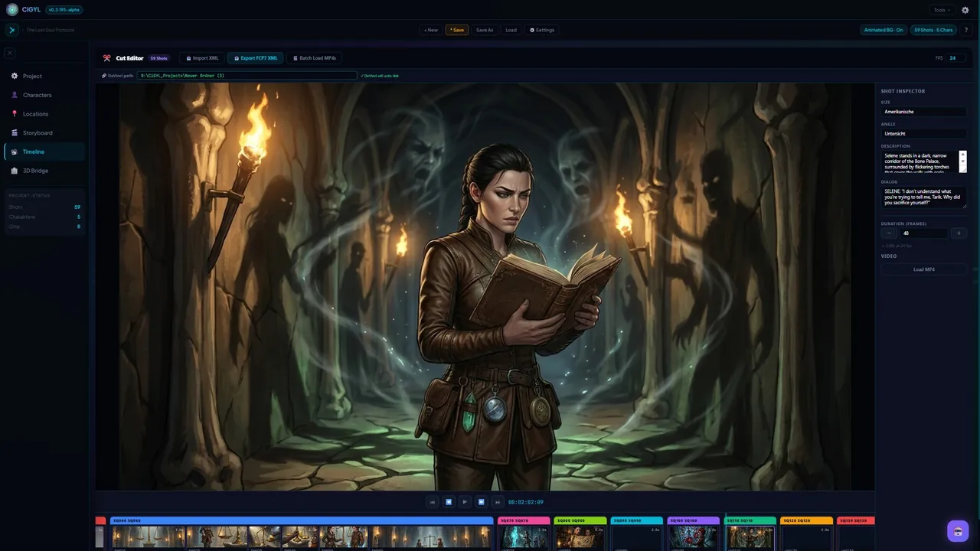Viewport: 980px width, 551px height.
Task: Select the SQ110 sequence header
Action: click(x=750, y=520)
